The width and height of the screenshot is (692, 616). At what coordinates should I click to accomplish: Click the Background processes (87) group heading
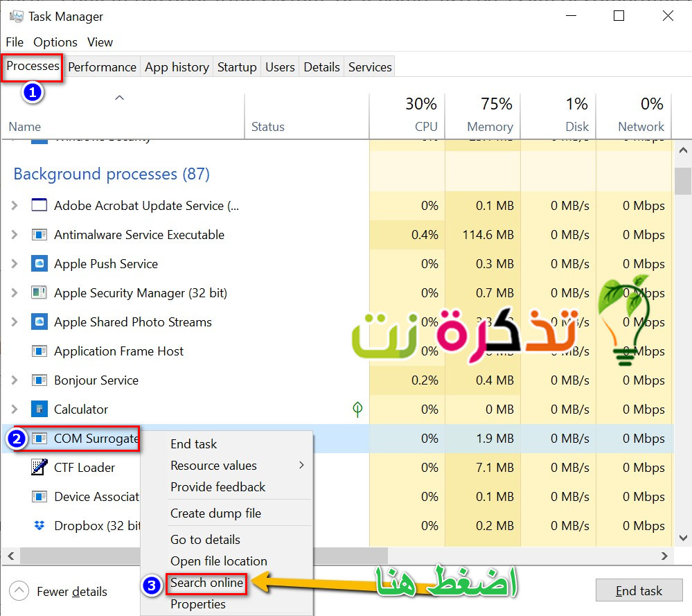pyautogui.click(x=112, y=174)
